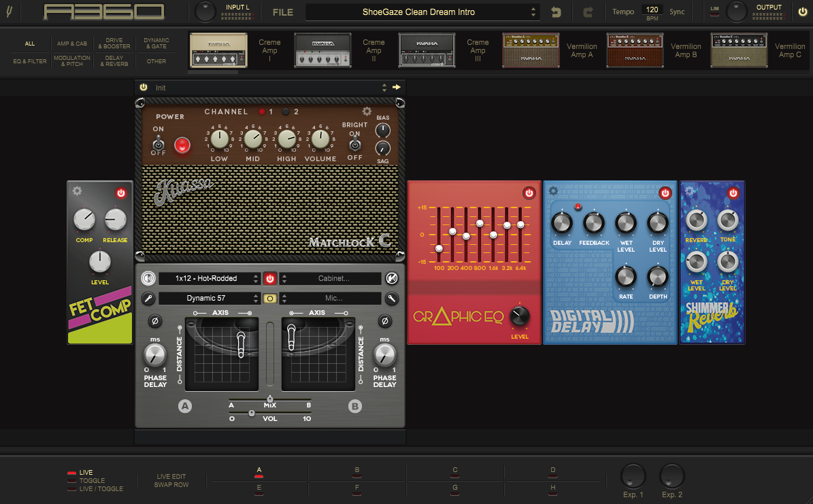Click the LIVE EDIT button
This screenshot has height=504, width=813.
171,477
